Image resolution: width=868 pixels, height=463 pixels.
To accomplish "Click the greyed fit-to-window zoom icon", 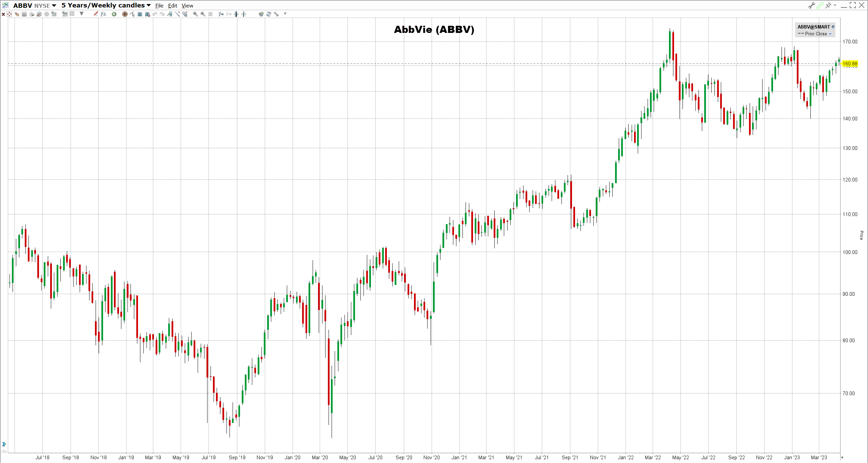I will [210, 14].
